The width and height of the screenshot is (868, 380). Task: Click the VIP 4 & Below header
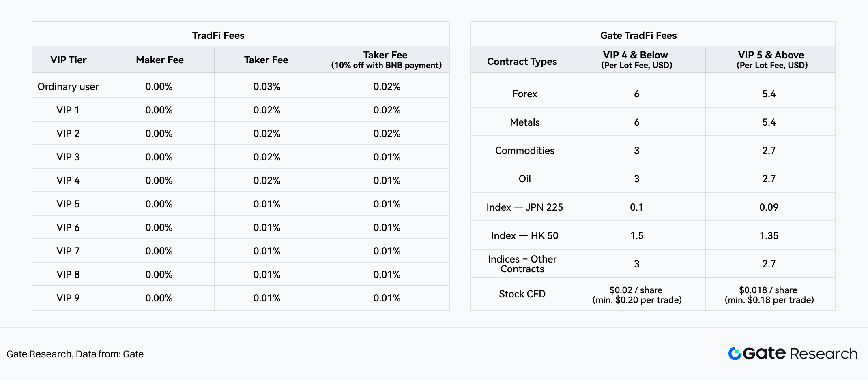636,60
